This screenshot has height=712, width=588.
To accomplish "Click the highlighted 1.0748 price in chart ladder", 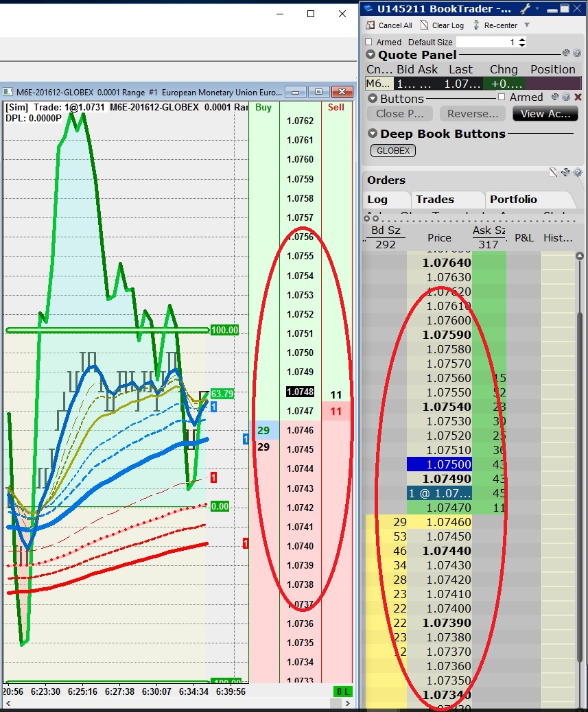I will (x=300, y=392).
